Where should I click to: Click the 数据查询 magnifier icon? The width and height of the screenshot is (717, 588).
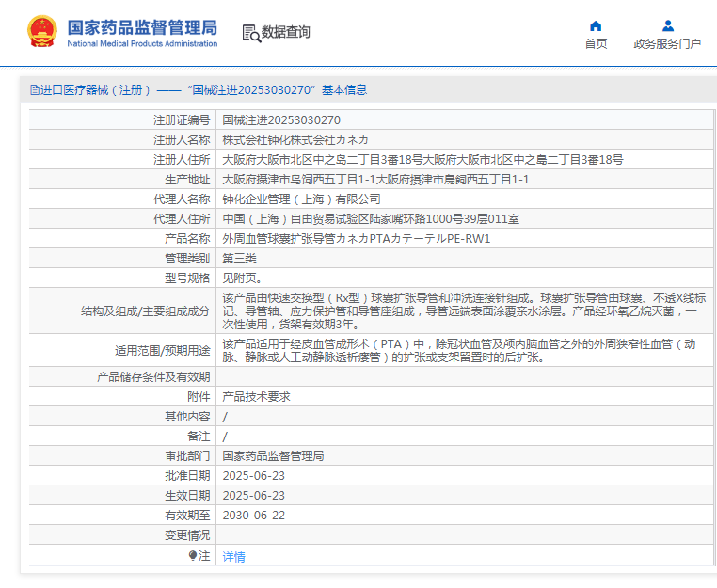(251, 33)
